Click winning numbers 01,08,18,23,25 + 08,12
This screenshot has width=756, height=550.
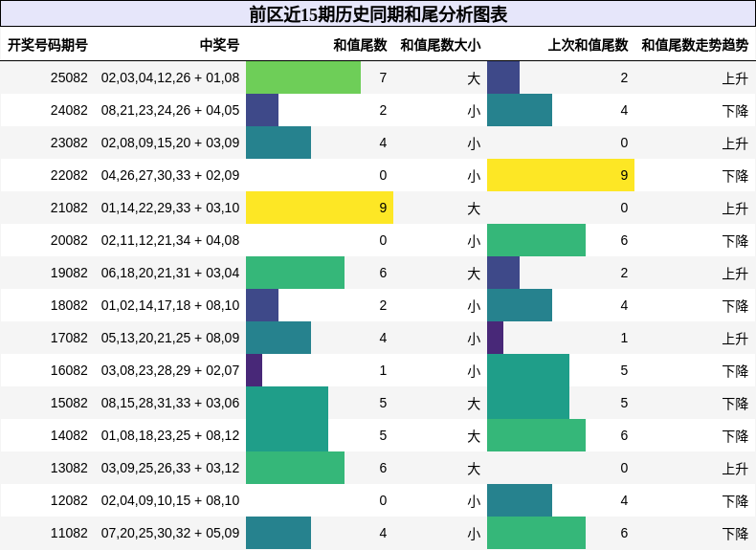170,436
